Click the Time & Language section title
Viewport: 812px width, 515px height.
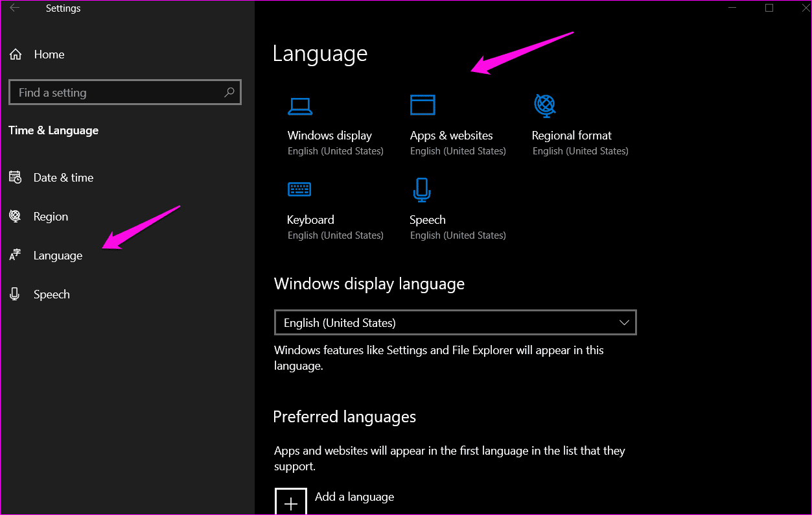point(54,130)
